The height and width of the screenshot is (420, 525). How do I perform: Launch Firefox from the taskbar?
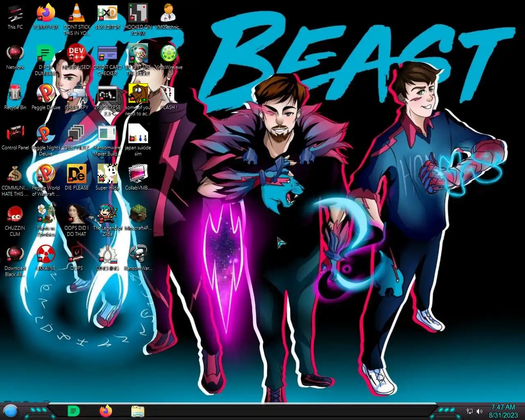click(x=105, y=411)
